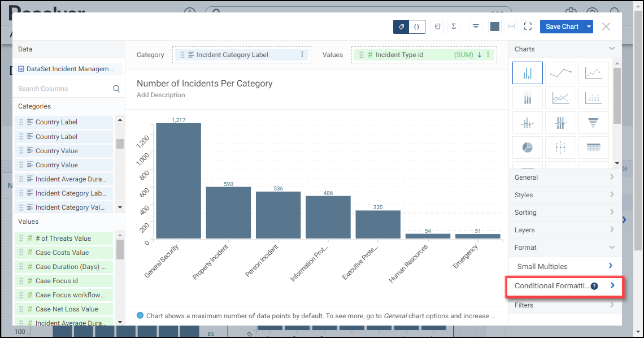Expand the General chart options section
644x338 pixels.
coord(565,177)
